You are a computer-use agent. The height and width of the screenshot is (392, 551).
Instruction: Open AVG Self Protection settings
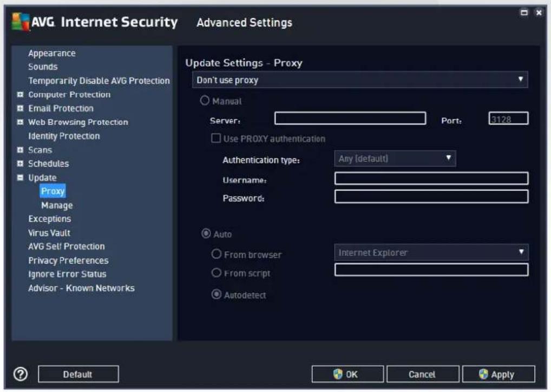pos(67,246)
